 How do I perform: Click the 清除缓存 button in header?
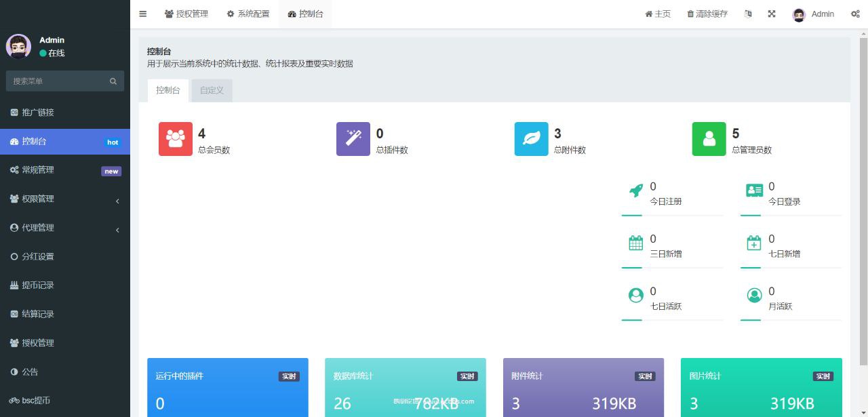pyautogui.click(x=707, y=14)
